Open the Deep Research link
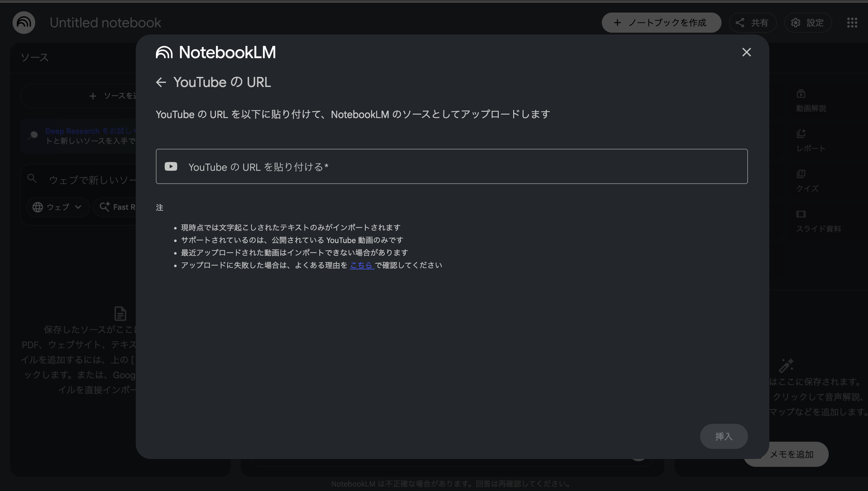 click(x=72, y=131)
